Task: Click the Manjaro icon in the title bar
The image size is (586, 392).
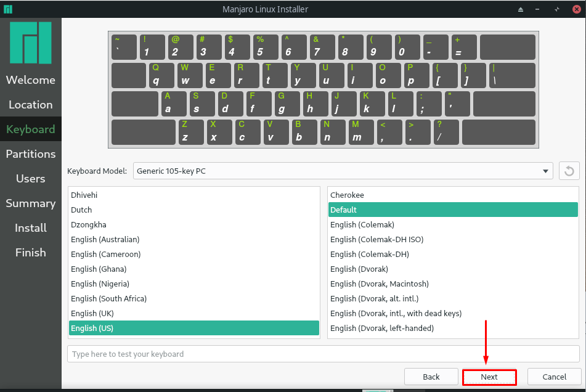Action: [8, 9]
